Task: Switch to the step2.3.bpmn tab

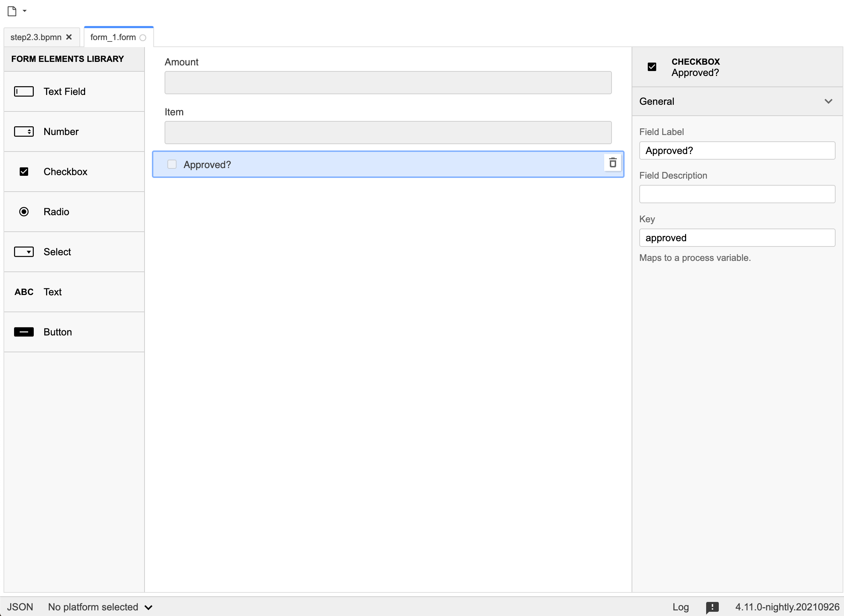Action: click(x=36, y=37)
